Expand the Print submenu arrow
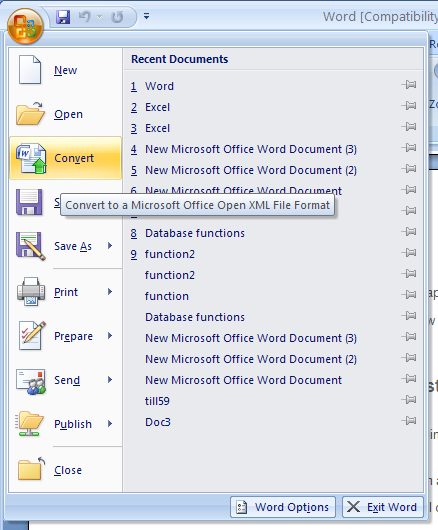438x530 pixels. click(110, 291)
